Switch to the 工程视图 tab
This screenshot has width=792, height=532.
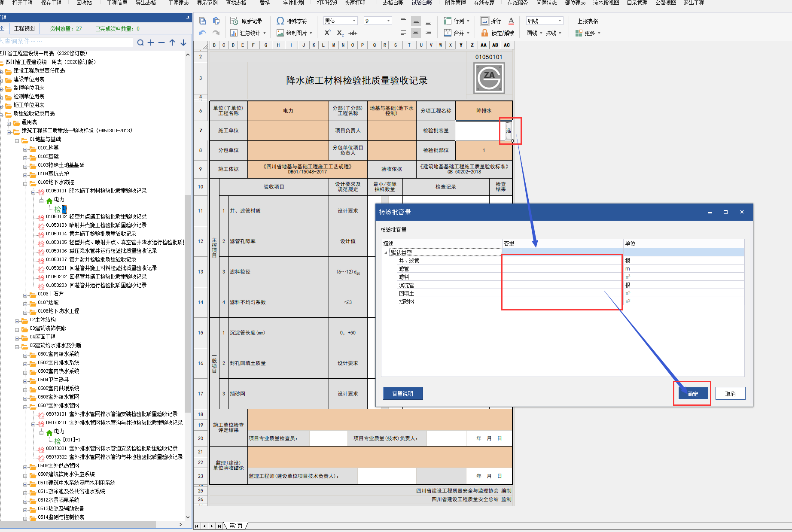tap(24, 29)
